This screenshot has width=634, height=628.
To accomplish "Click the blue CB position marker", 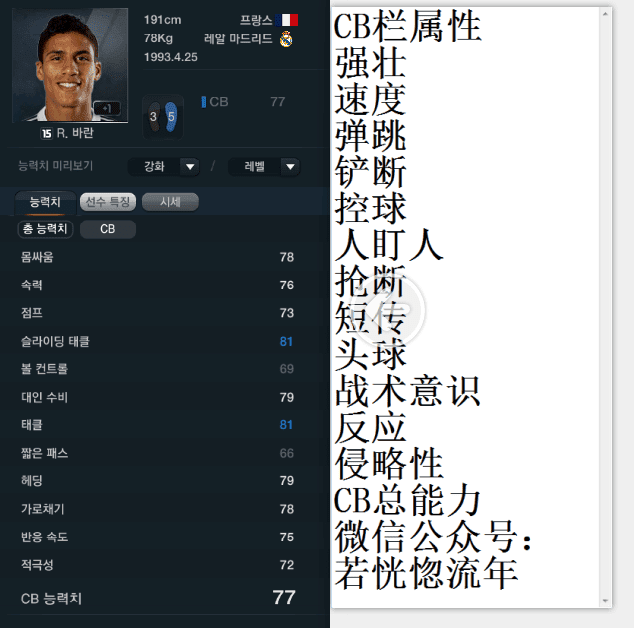I will (204, 102).
